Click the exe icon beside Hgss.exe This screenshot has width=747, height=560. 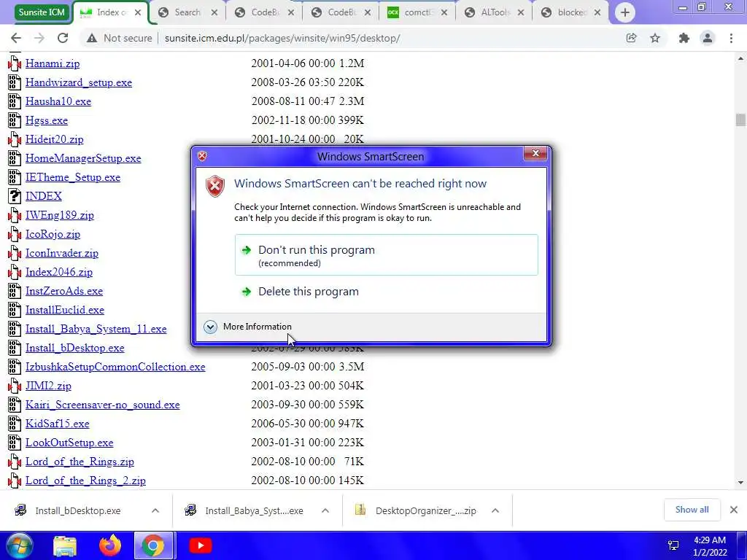15,120
